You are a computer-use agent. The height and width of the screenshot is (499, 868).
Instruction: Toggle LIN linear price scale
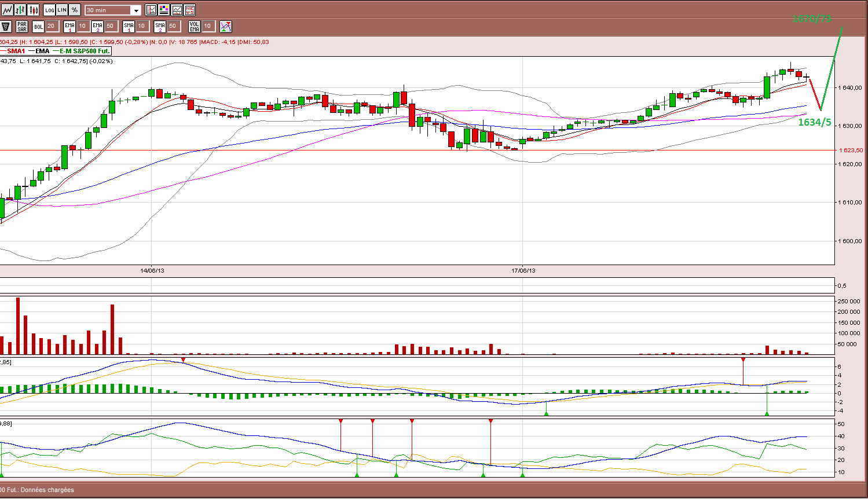pos(62,10)
